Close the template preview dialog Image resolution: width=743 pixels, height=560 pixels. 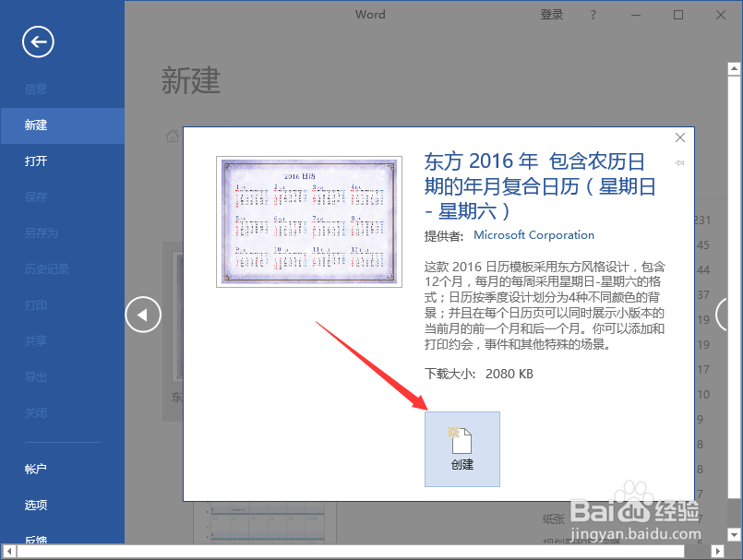click(680, 137)
